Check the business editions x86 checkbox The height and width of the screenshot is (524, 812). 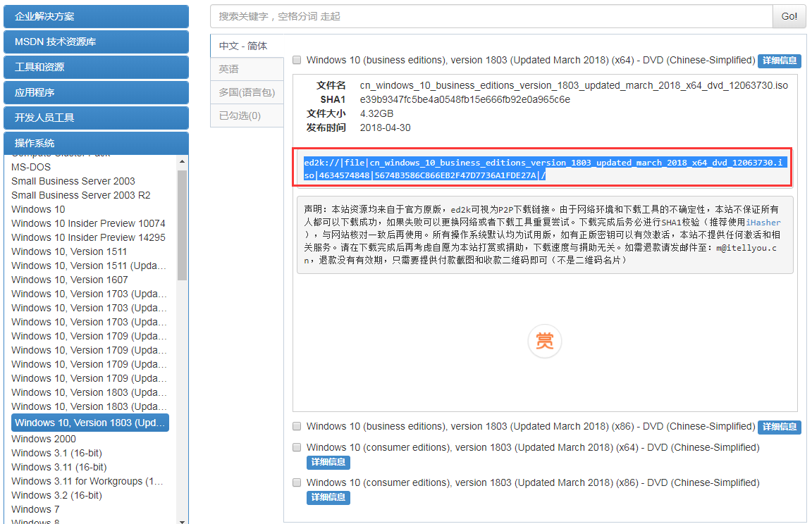[297, 427]
